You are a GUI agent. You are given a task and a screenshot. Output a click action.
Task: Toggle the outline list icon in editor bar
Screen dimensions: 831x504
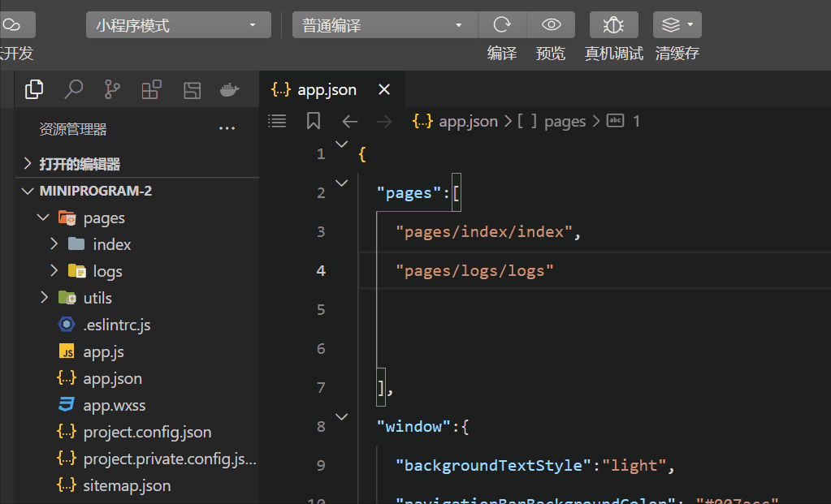277,121
